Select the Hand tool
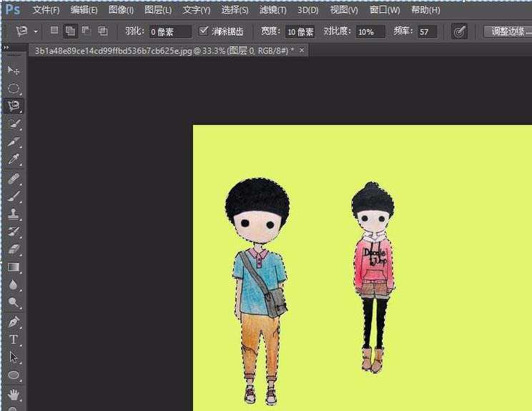Screen dimensions: 532x411 [x=14, y=394]
